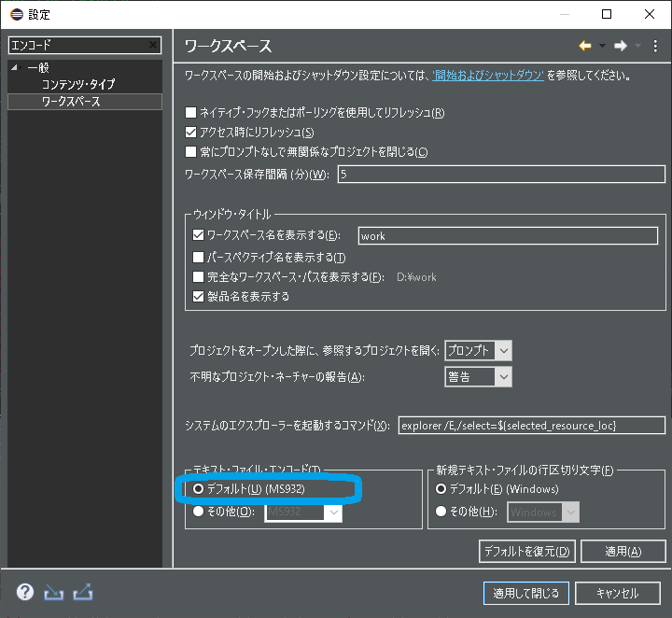Click the 適用(A) button
This screenshot has width=672, height=618.
tap(623, 551)
